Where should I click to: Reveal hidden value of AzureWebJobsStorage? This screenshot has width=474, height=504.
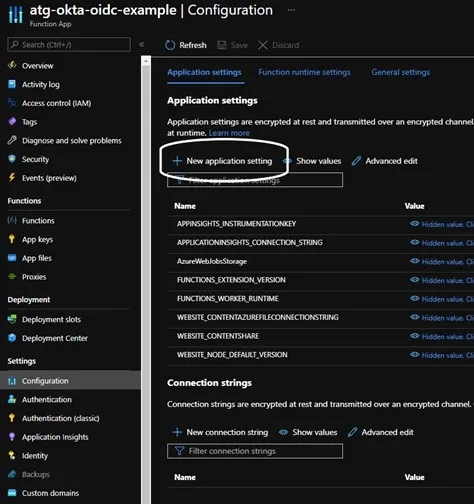(x=441, y=261)
